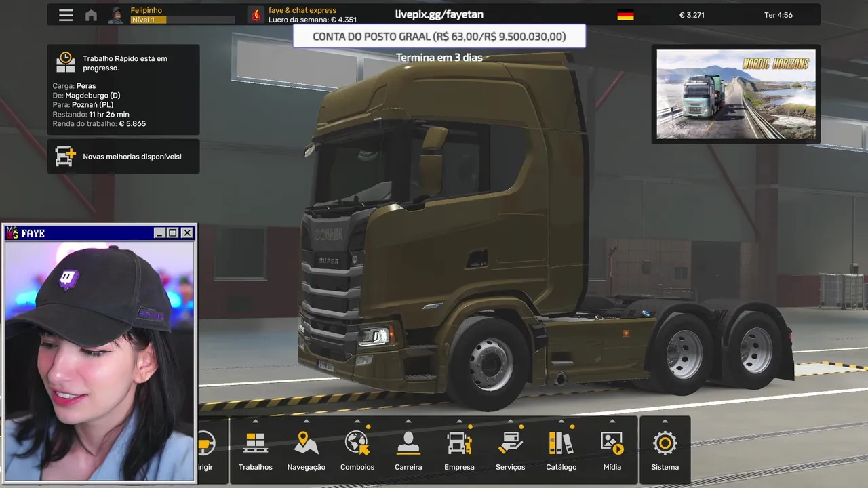
Task: Go to the home garage icon
Action: 91,15
